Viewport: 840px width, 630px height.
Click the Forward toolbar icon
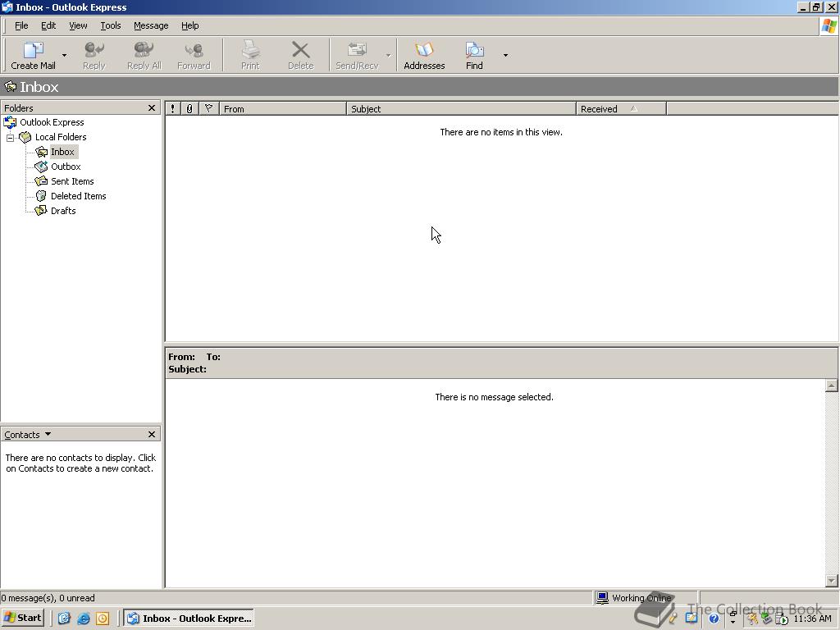coord(194,55)
